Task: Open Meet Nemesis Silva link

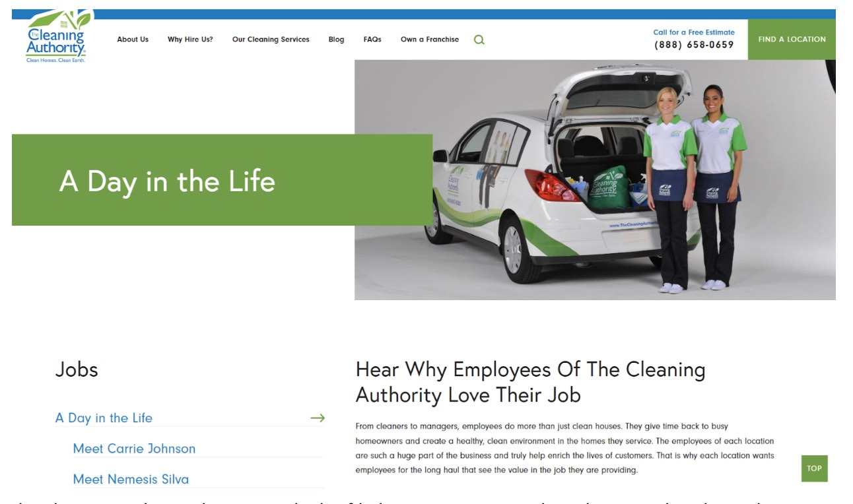Action: 131,479
